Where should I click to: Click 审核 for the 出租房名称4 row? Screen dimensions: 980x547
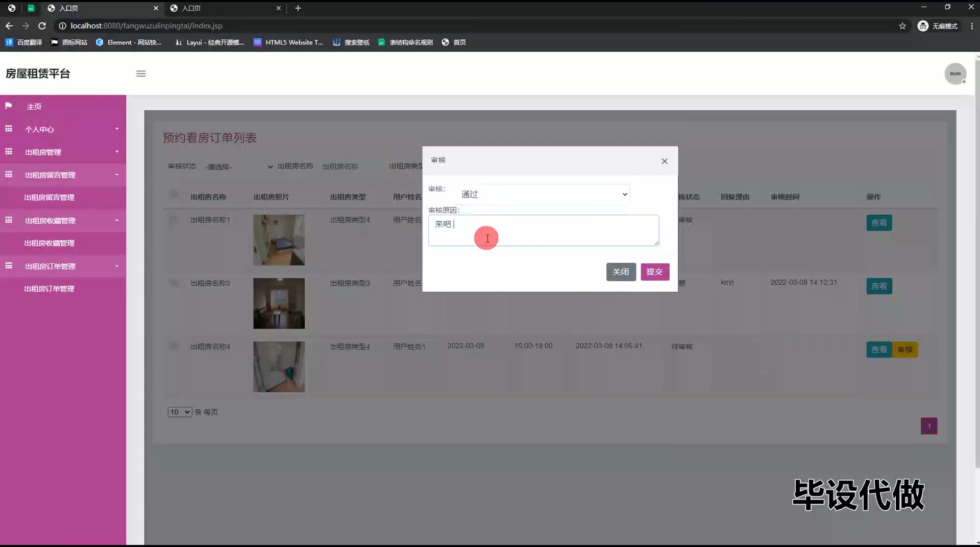pyautogui.click(x=905, y=350)
